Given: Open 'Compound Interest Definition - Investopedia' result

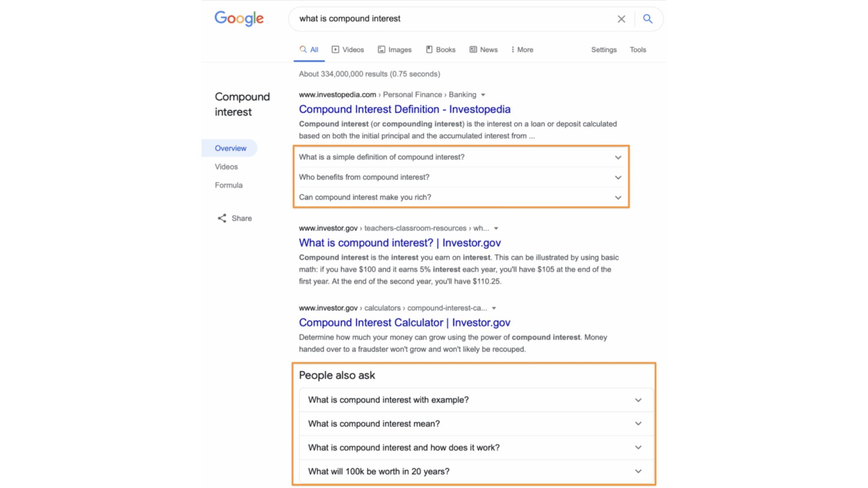Looking at the screenshot, I should (405, 109).
